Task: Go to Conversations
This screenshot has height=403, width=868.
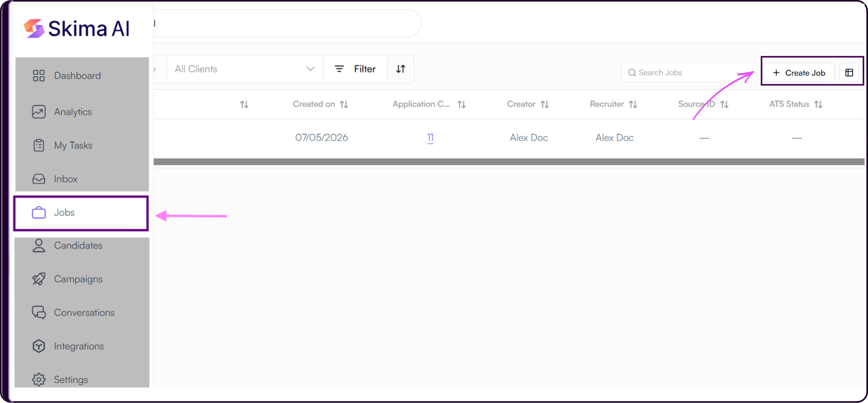Action: pos(82,313)
